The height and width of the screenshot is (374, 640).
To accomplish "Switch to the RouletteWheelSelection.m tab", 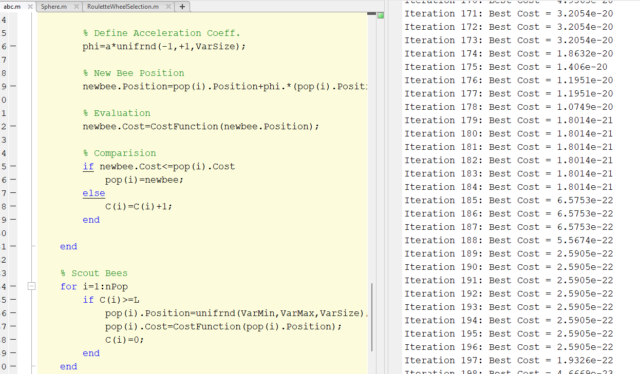I will click(123, 7).
